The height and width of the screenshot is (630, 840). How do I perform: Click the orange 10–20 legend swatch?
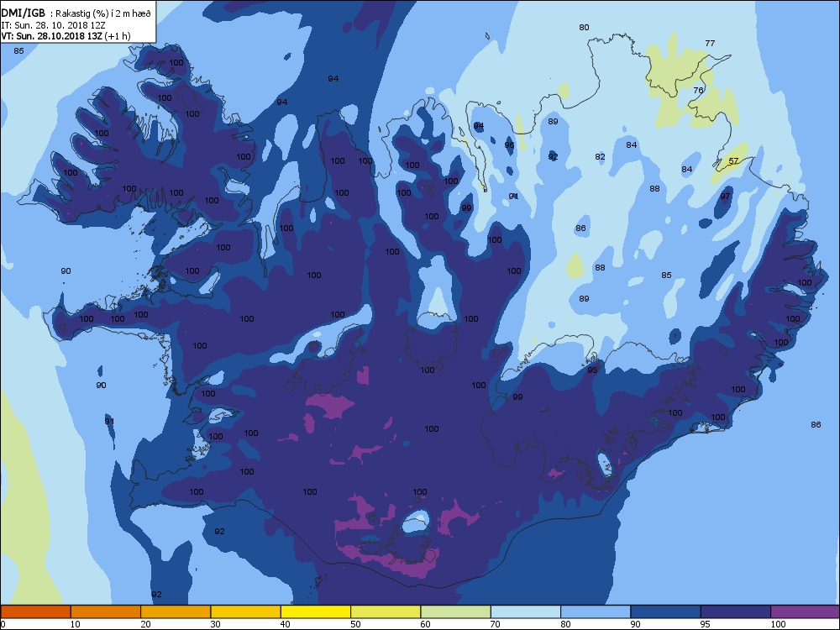[x=106, y=612]
